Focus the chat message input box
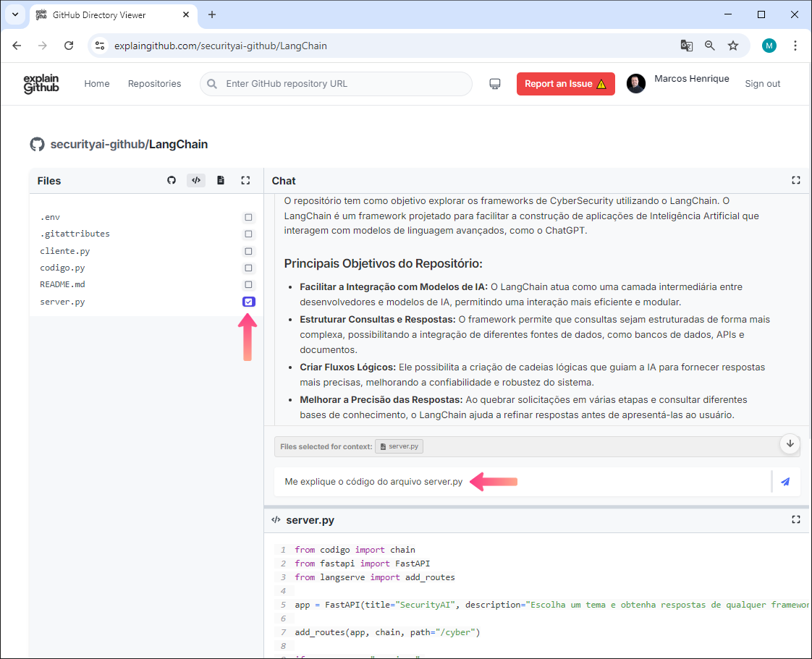Viewport: 812px width, 659px height. [x=522, y=482]
